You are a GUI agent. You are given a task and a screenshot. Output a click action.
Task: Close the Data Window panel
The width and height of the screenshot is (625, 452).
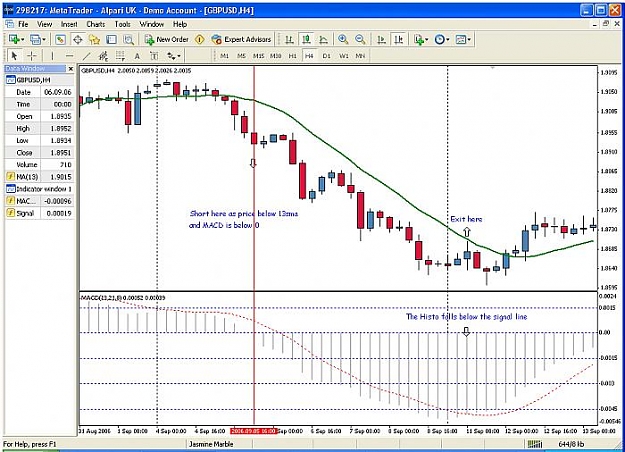71,69
